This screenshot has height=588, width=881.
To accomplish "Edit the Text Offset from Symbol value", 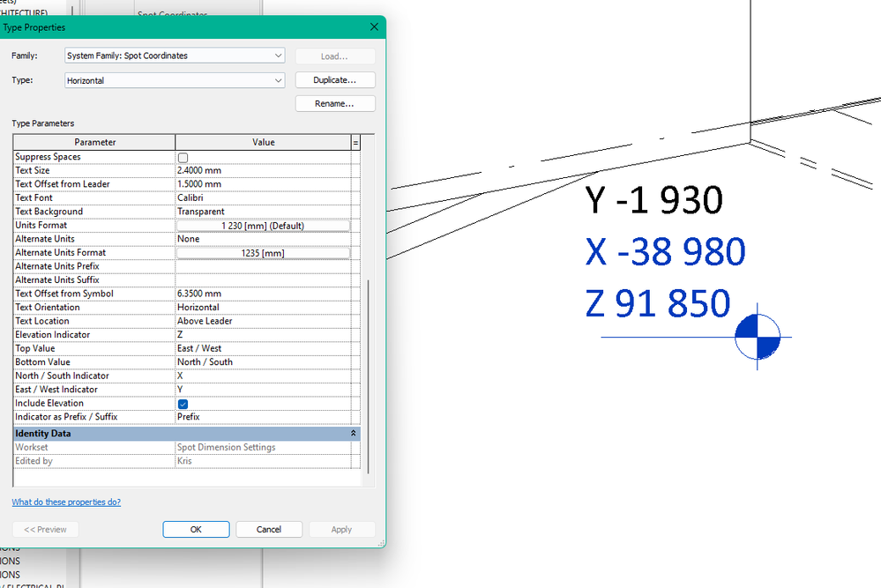I will click(263, 294).
